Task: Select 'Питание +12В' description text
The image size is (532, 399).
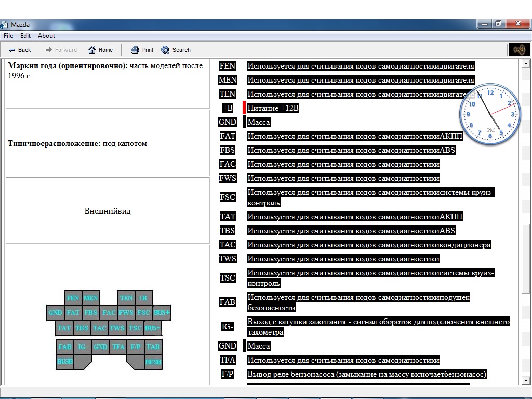Action: click(x=273, y=108)
